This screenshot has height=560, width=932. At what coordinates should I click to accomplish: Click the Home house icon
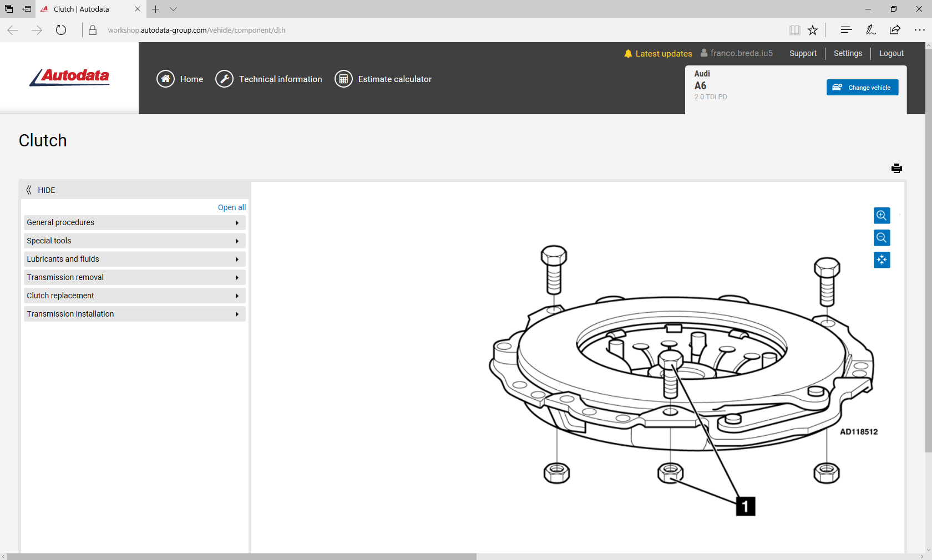click(x=165, y=79)
